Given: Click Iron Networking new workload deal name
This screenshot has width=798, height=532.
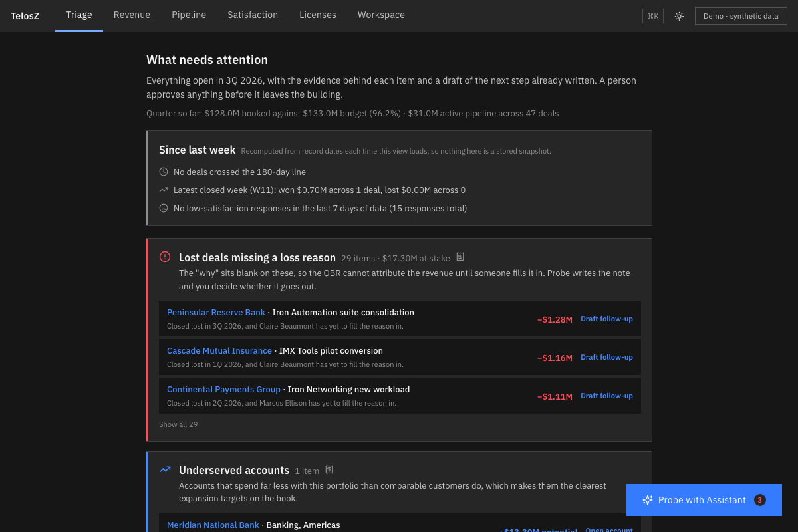Looking at the screenshot, I should click(348, 390).
